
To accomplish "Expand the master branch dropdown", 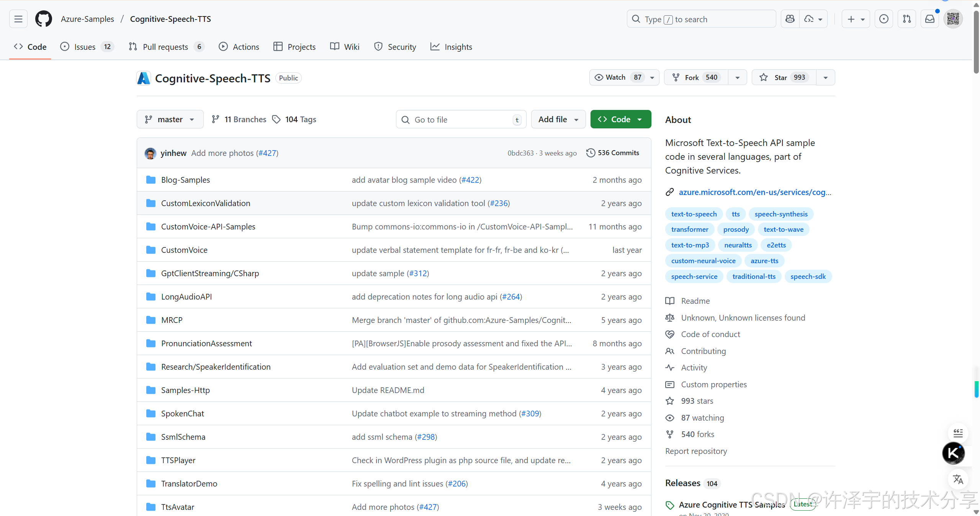I will pyautogui.click(x=170, y=120).
